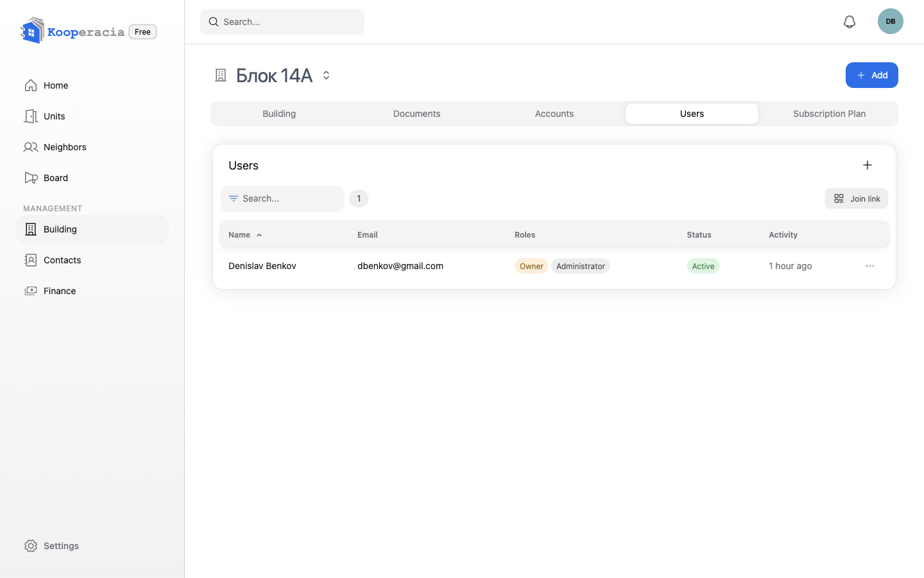Open the Board announcements page

pyautogui.click(x=92, y=178)
